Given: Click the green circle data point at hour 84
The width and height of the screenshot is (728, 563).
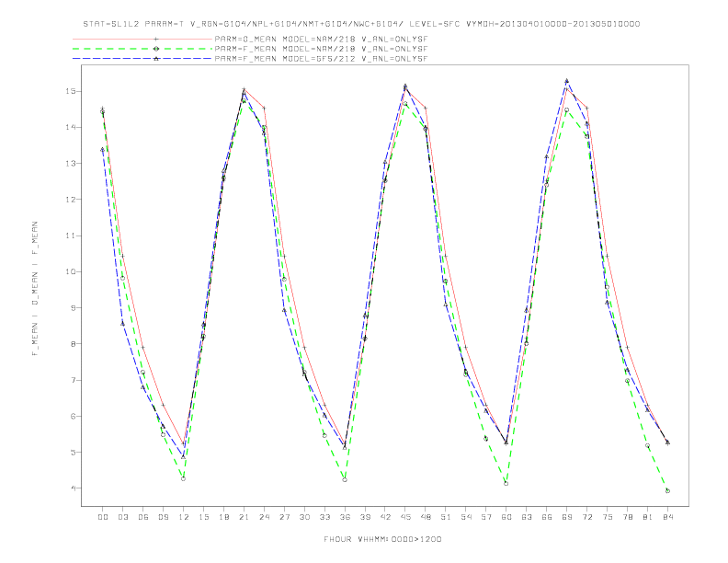Looking at the screenshot, I should click(667, 490).
